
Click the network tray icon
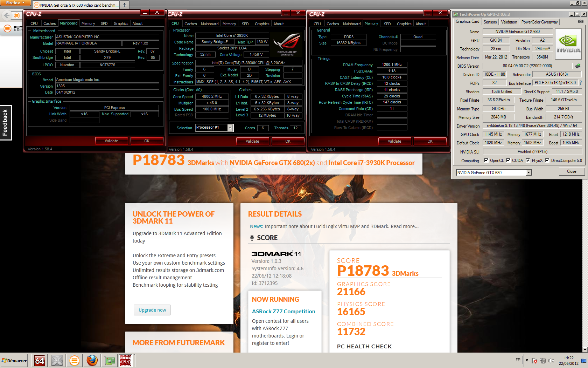tap(543, 361)
